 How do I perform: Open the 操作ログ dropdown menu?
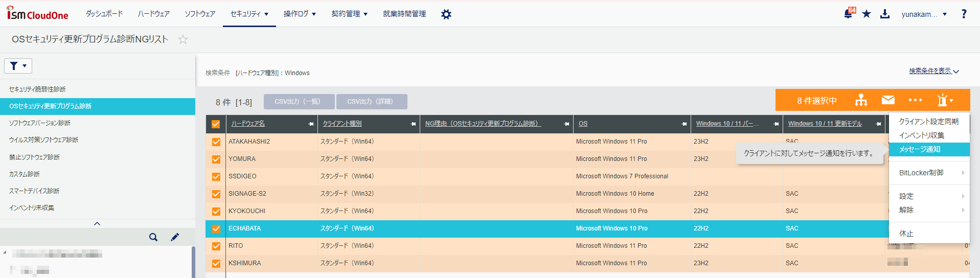click(x=300, y=14)
